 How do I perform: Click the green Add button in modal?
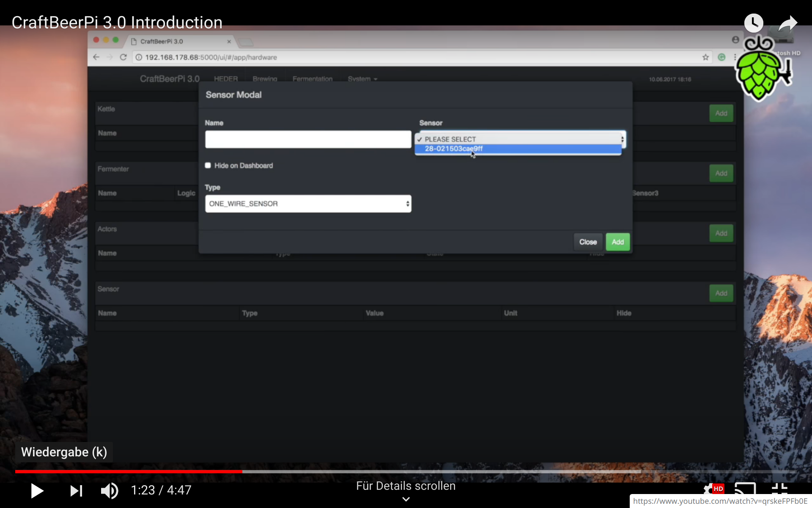click(x=617, y=242)
